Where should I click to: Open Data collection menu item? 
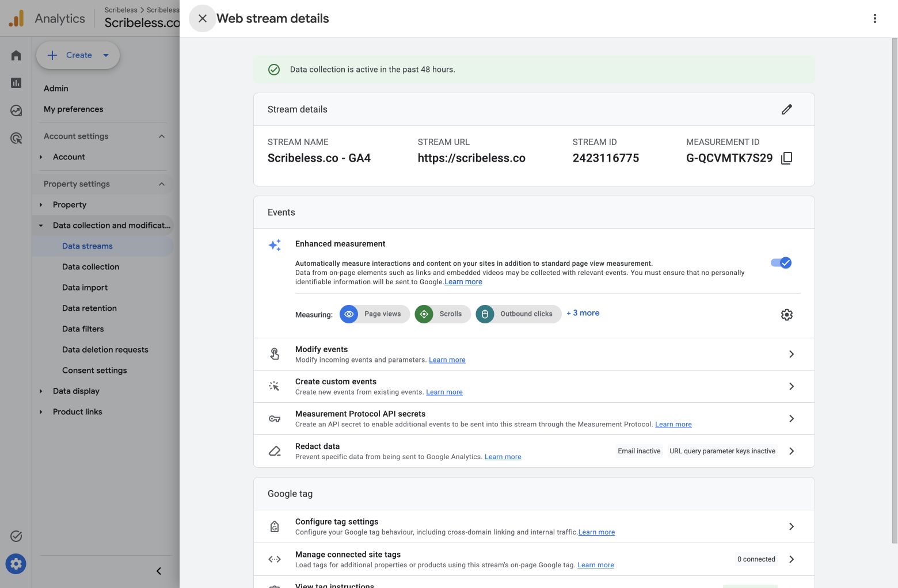tap(91, 267)
